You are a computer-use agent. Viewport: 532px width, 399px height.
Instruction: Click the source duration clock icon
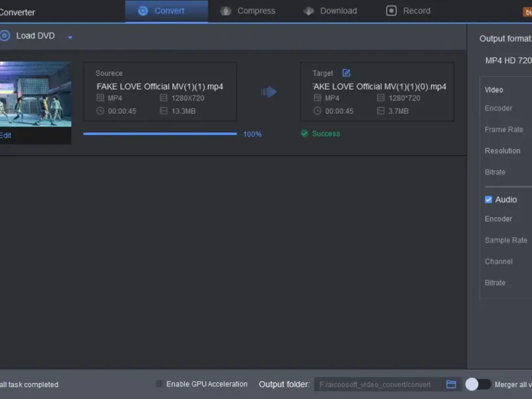coord(100,110)
